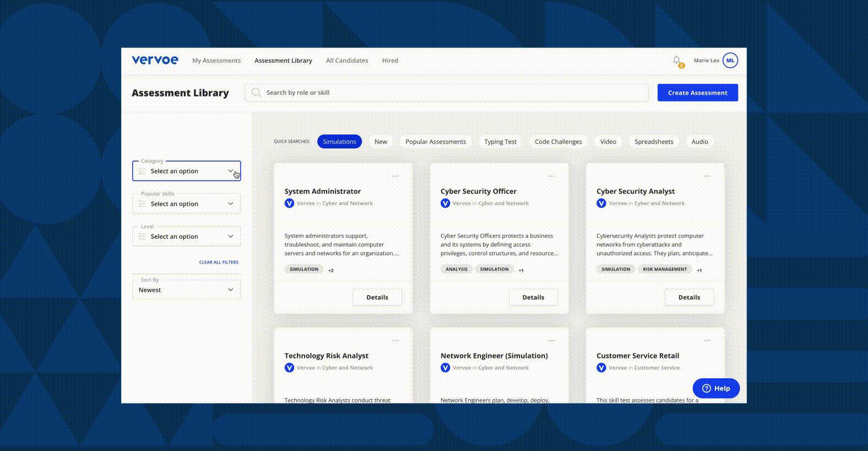Click Customer Service category link on retail card
Image resolution: width=868 pixels, height=451 pixels.
coord(657,368)
